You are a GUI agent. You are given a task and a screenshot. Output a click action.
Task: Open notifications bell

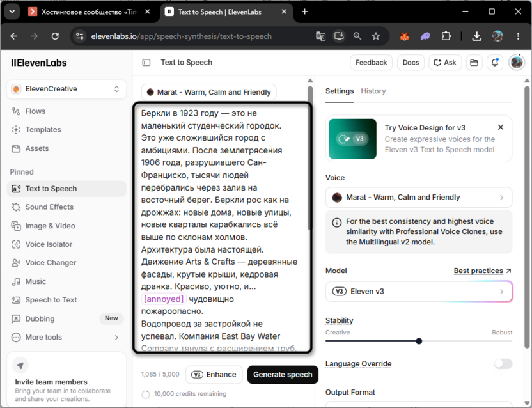(495, 63)
